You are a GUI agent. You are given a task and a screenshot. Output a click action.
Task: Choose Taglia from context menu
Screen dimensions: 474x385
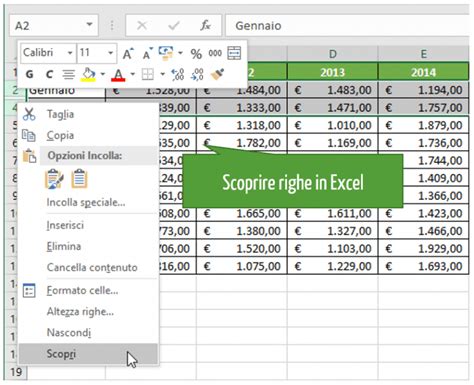click(88, 114)
